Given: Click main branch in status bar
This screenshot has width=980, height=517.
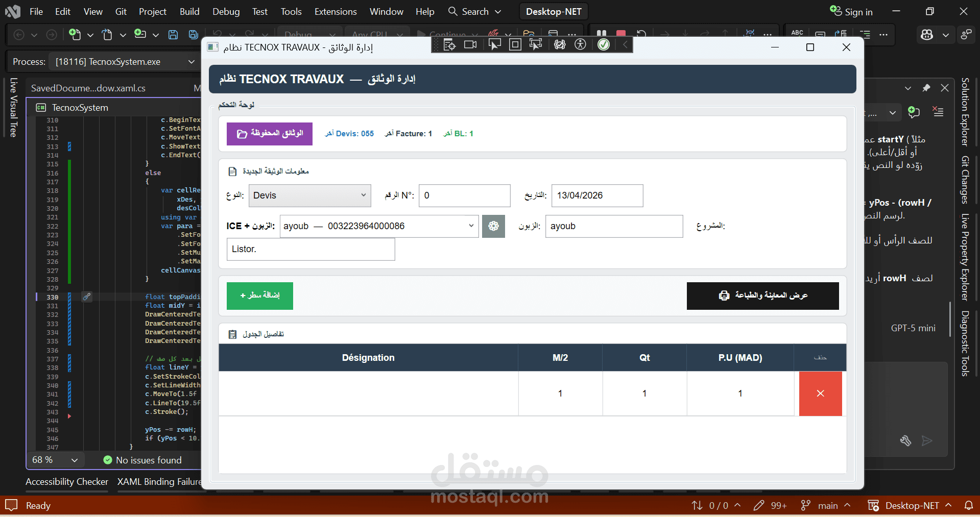Looking at the screenshot, I should click(826, 506).
